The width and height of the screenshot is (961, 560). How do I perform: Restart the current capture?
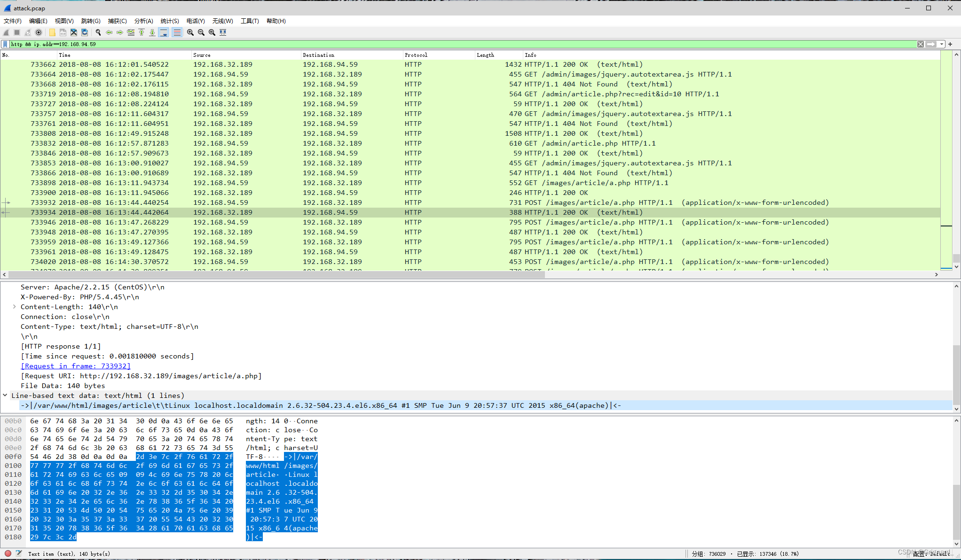tap(28, 32)
